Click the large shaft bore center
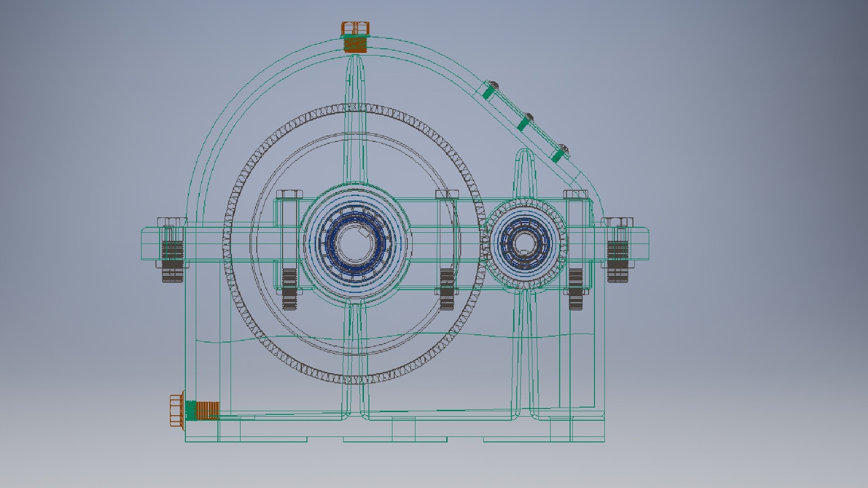This screenshot has width=868, height=488. coord(356,243)
